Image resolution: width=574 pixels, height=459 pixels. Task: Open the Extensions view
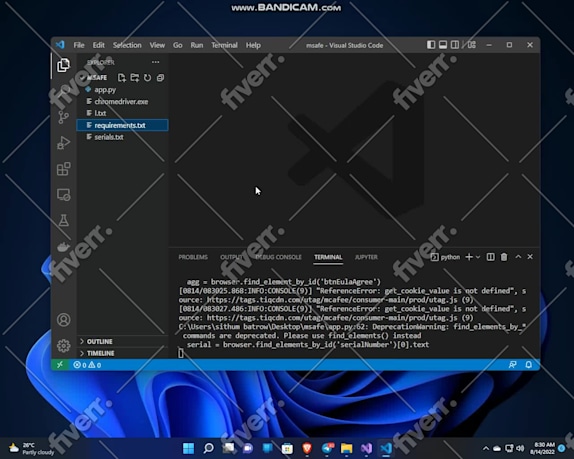63,169
